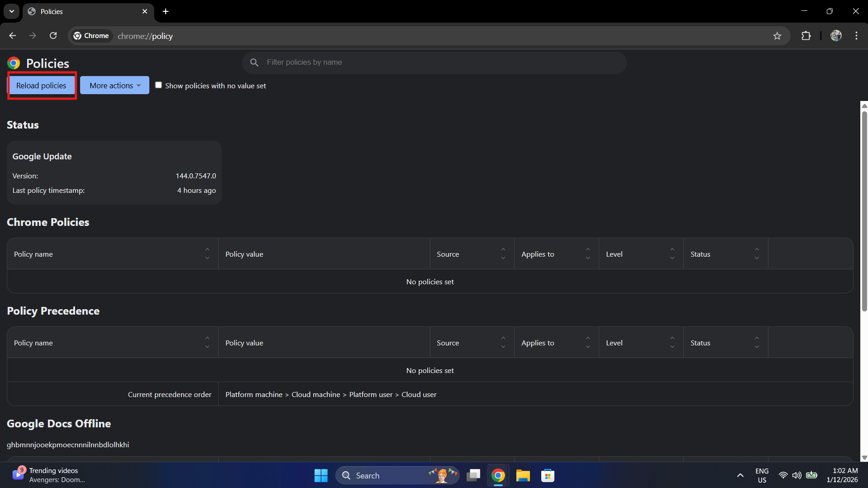This screenshot has width=868, height=488.
Task: Enable Show policies with no value set
Action: (x=158, y=85)
